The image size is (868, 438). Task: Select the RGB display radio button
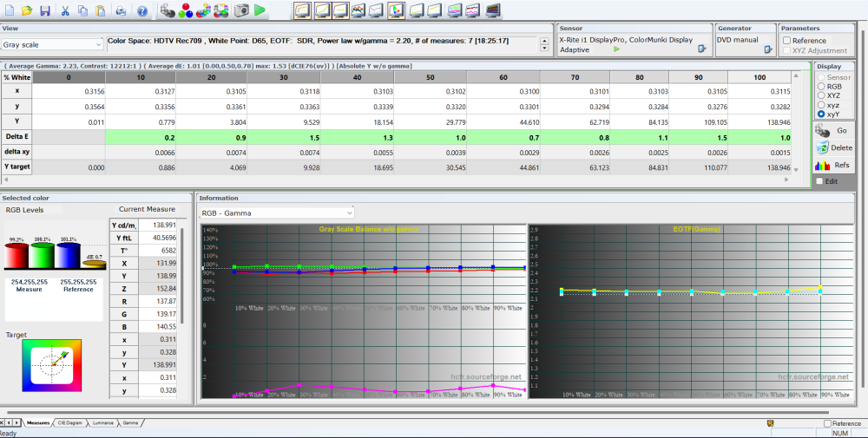coord(821,87)
